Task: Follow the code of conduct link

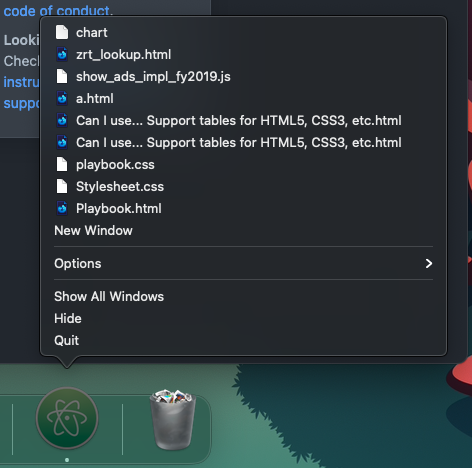Action: (x=57, y=11)
